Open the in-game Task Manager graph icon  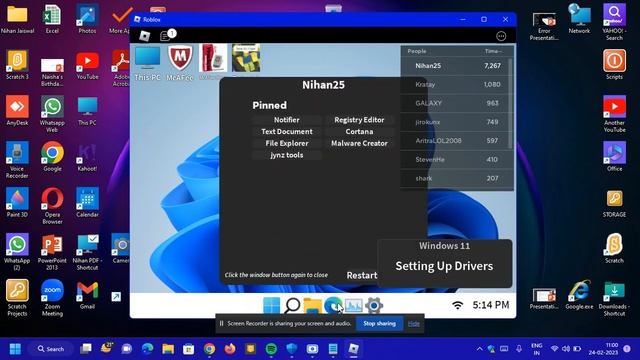pos(353,305)
